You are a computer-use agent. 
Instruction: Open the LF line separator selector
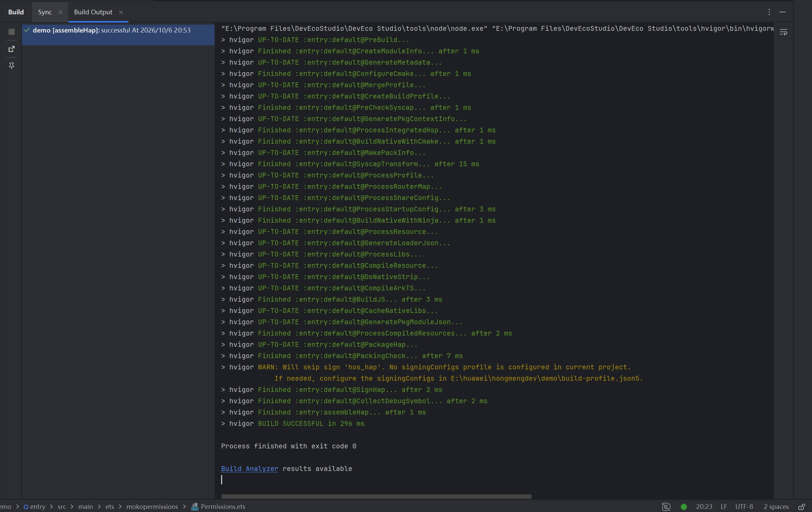[724, 507]
